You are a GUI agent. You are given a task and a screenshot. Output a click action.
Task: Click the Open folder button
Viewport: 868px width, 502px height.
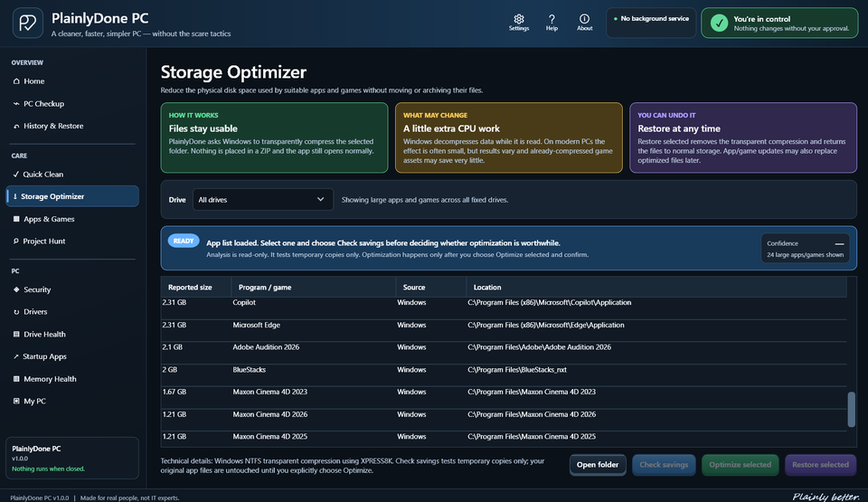[x=598, y=465]
